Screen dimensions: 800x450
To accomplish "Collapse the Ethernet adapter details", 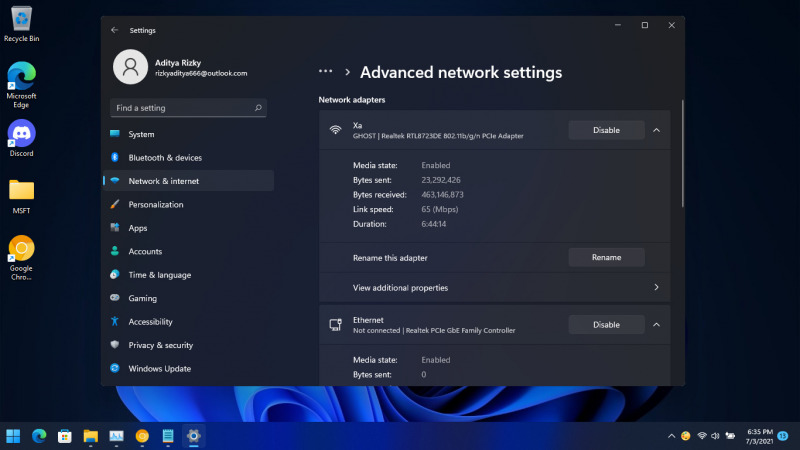I will click(657, 324).
